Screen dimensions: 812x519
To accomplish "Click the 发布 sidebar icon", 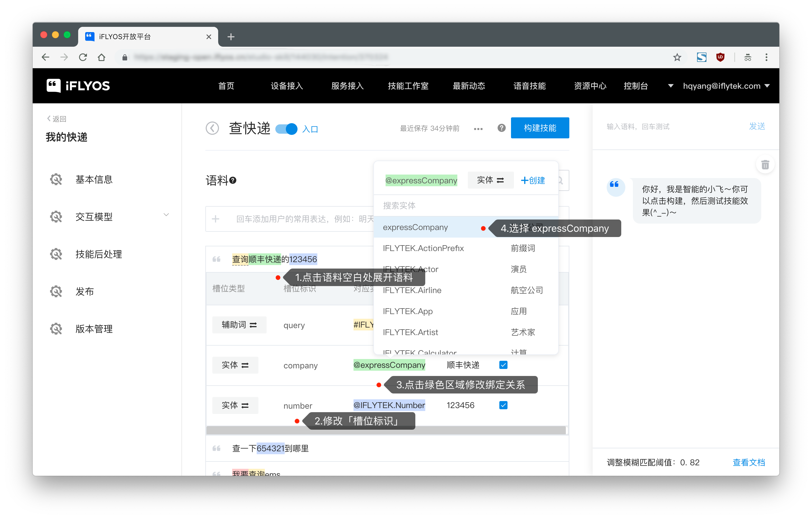I will [x=56, y=292].
